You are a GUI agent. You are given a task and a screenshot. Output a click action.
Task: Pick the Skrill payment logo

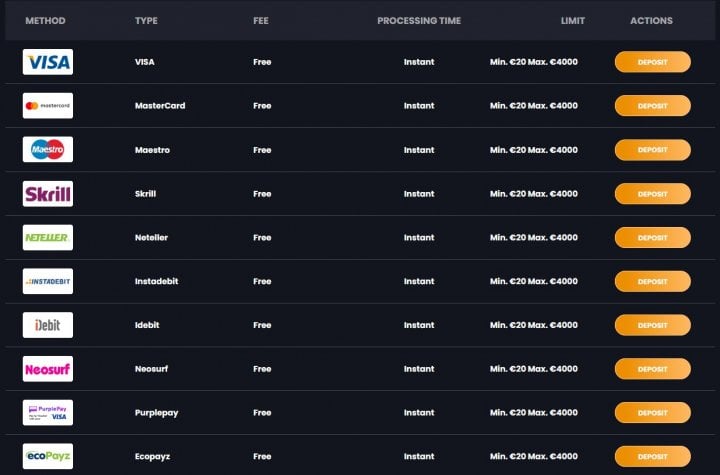(x=48, y=193)
